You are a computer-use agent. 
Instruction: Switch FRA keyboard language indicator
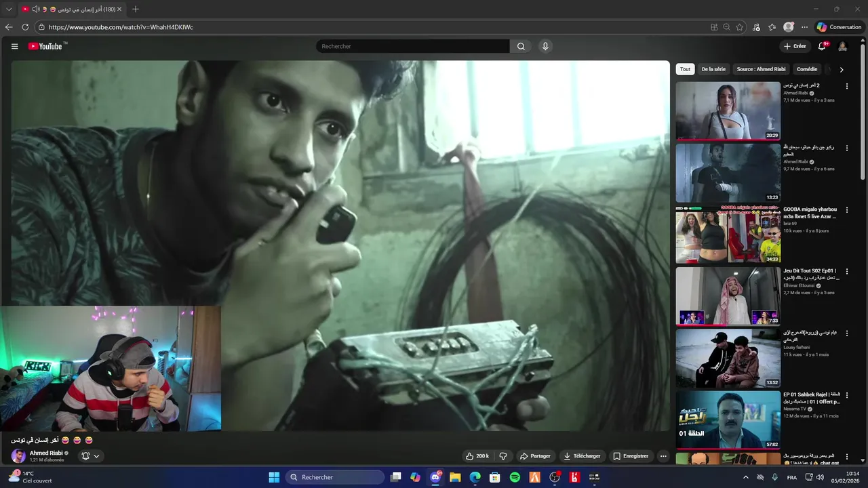(791, 477)
